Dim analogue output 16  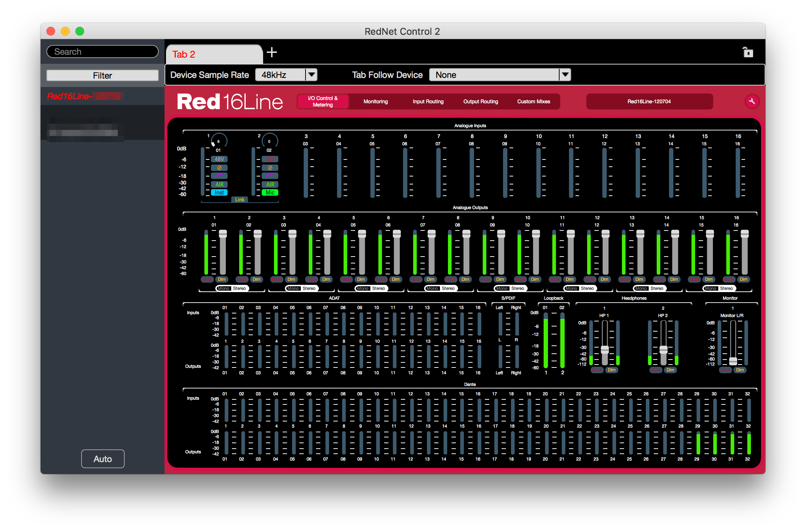744,279
